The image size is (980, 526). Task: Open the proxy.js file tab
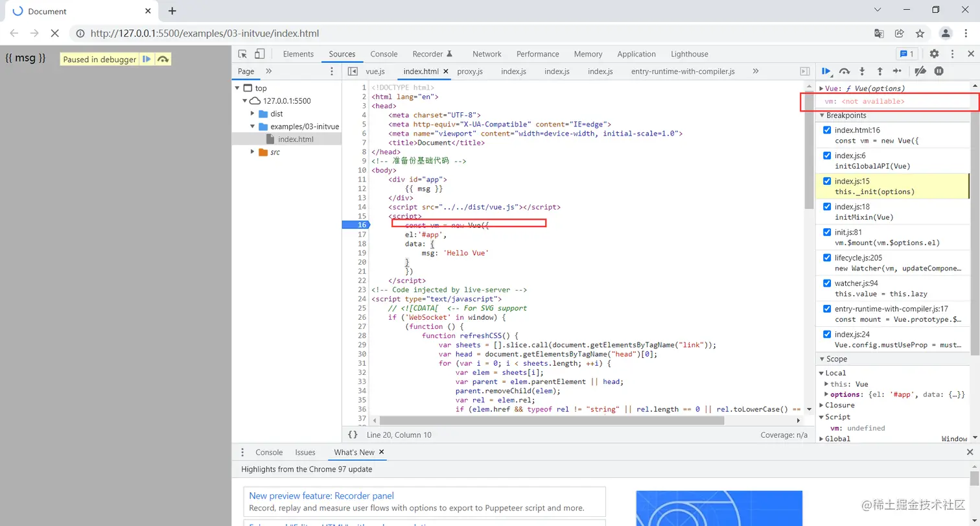click(470, 71)
